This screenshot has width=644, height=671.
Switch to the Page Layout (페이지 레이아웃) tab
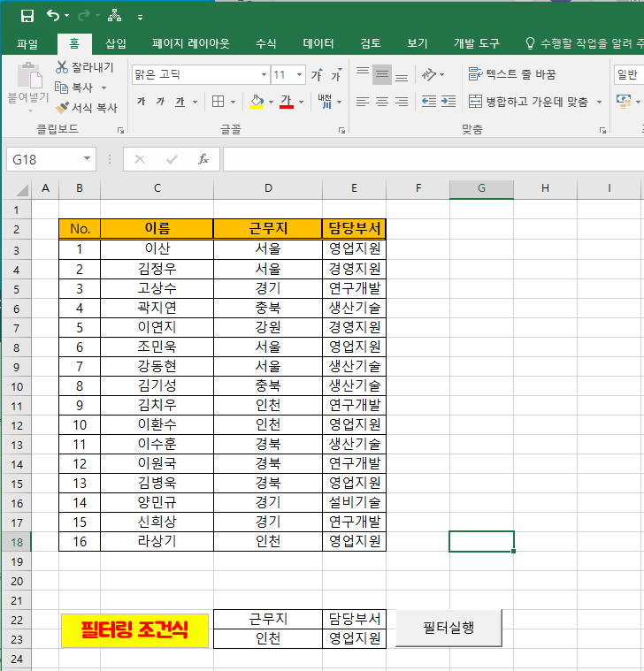(190, 43)
